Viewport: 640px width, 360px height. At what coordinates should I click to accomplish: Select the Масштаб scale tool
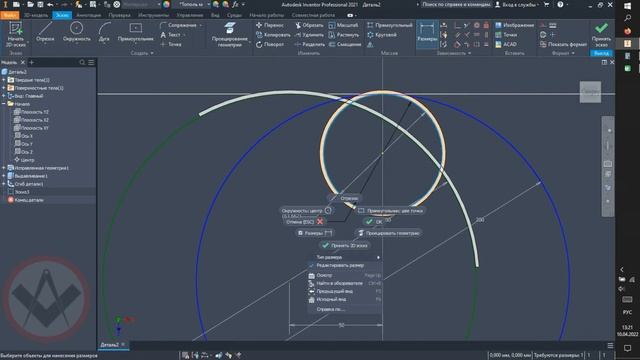343,25
